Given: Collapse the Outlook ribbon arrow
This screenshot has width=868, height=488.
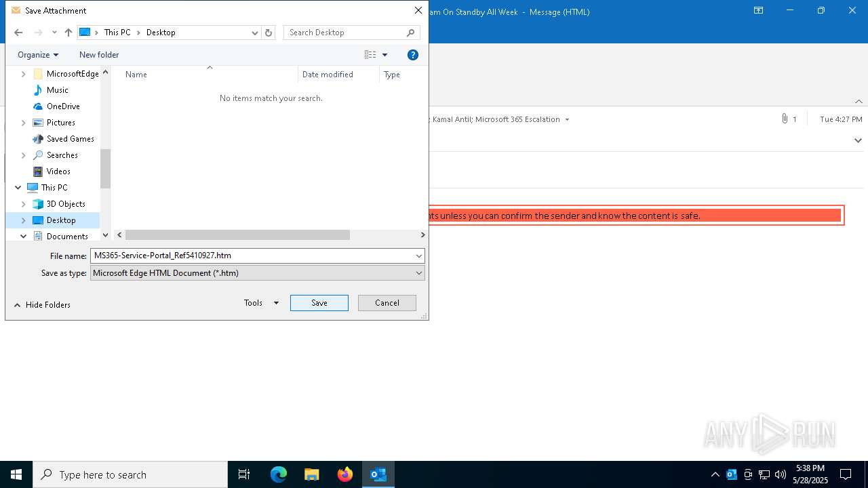Looking at the screenshot, I should tap(859, 101).
